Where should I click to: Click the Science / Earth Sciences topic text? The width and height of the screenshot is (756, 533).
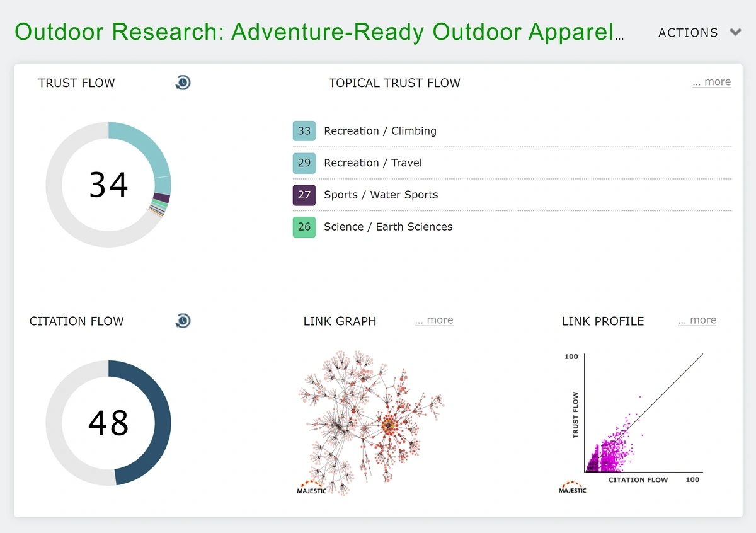click(388, 227)
